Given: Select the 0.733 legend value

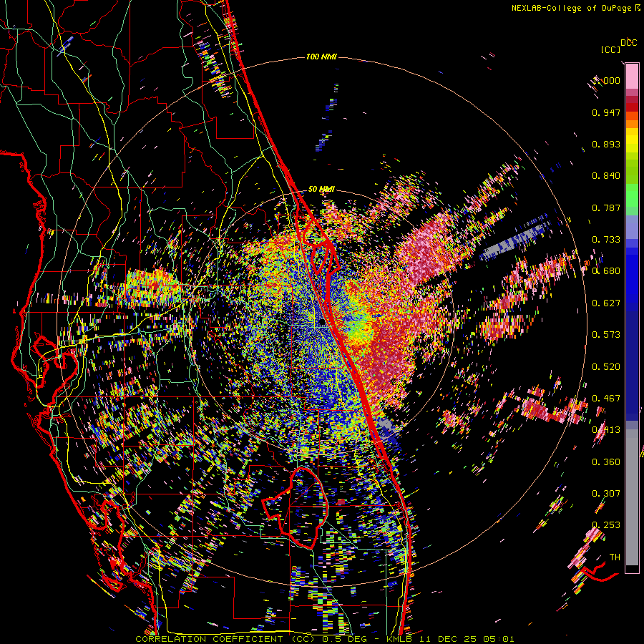Looking at the screenshot, I should click(606, 239).
